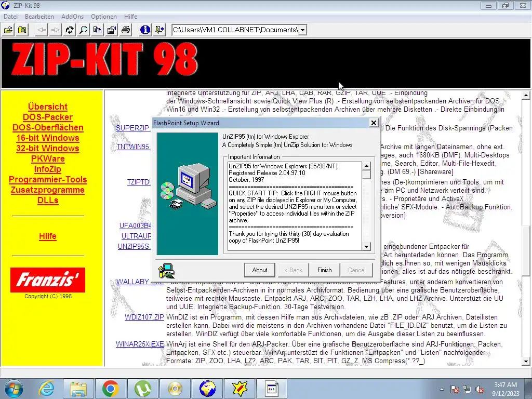Viewport: 532px width, 399px height.
Task: Click the main page scroll down arrow
Action: point(526,362)
